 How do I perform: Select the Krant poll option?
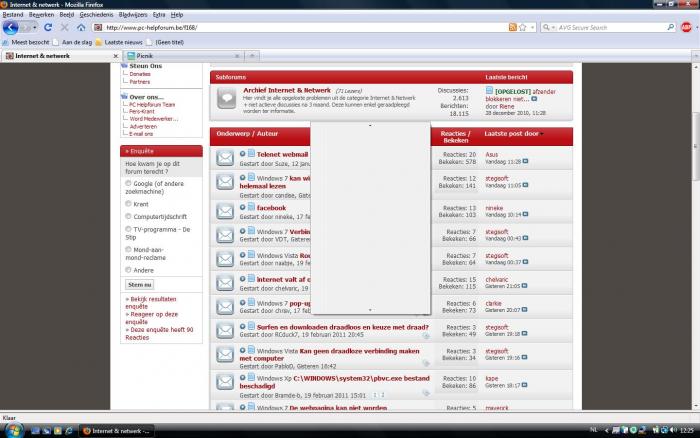[128, 202]
